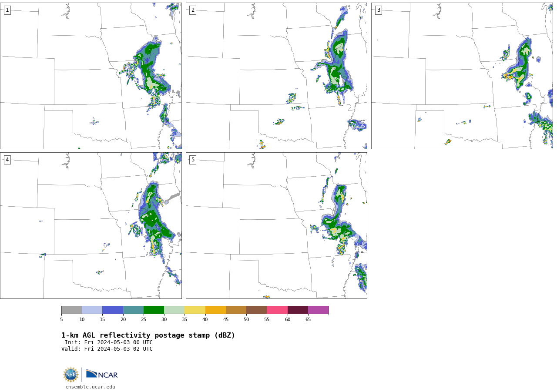Click the teal 20-25 dBZ swatch
The height and width of the screenshot is (392, 557).
click(x=133, y=310)
